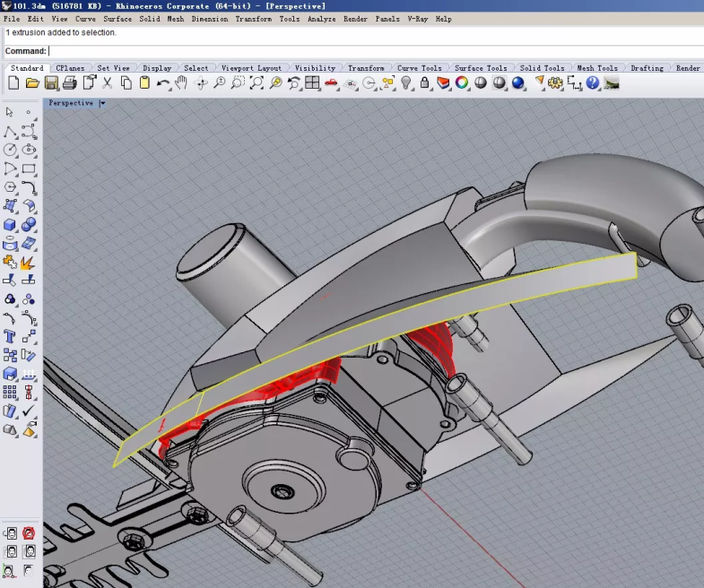Toggle hide objects light bulb icon
The image size is (704, 588).
(406, 83)
